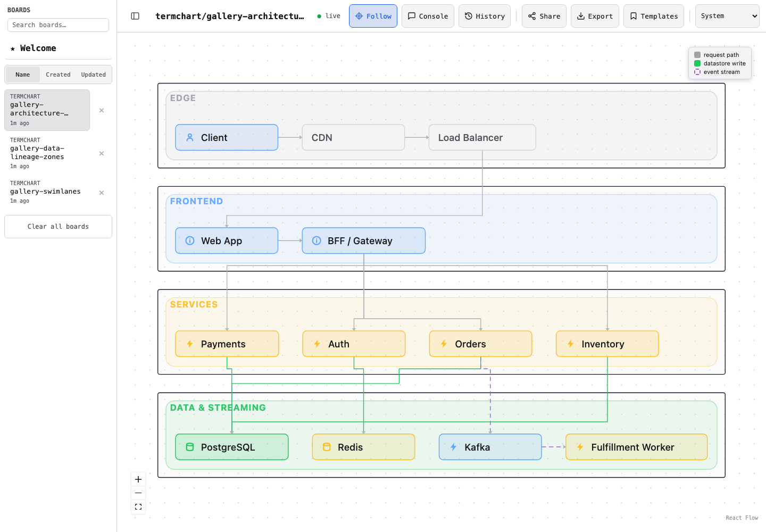Zoom in on the canvas
Viewport: 766px width, 532px height.
click(138, 479)
